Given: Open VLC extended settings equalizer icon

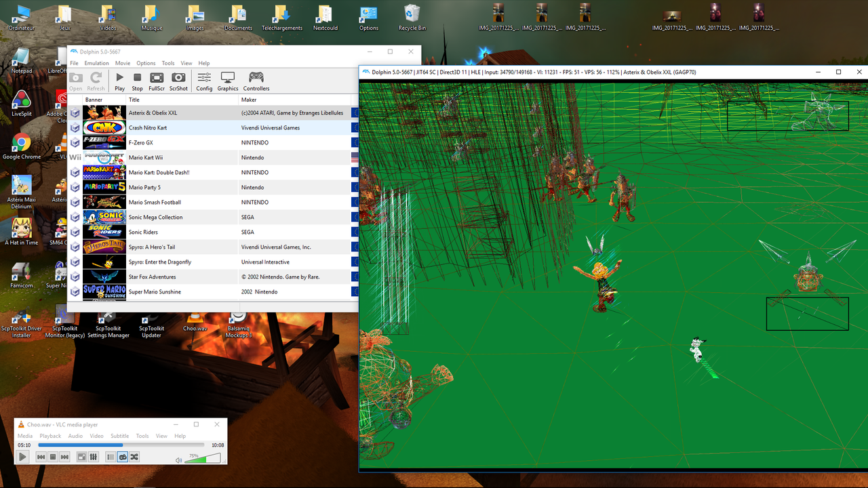Looking at the screenshot, I should point(94,457).
